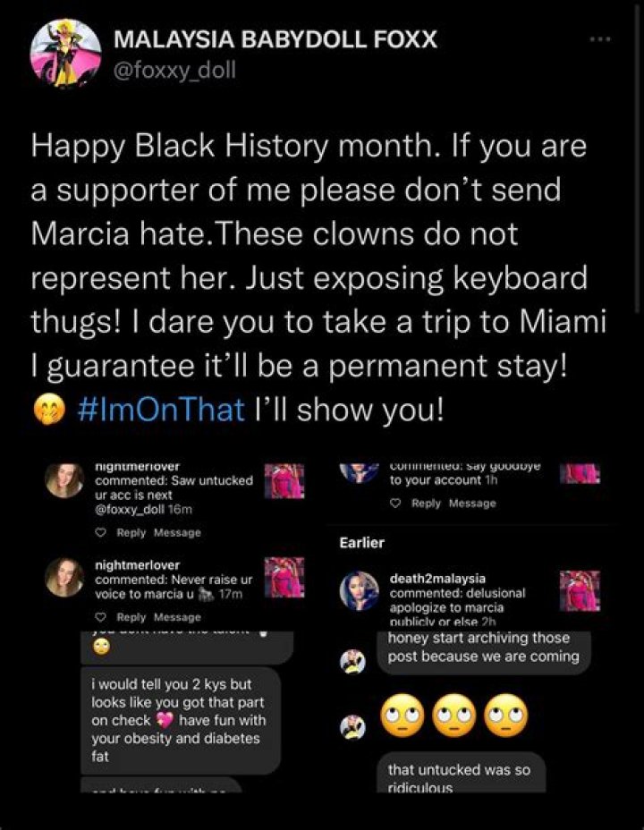Open the death2malaysia profile picture
The image size is (644, 830).
359,589
